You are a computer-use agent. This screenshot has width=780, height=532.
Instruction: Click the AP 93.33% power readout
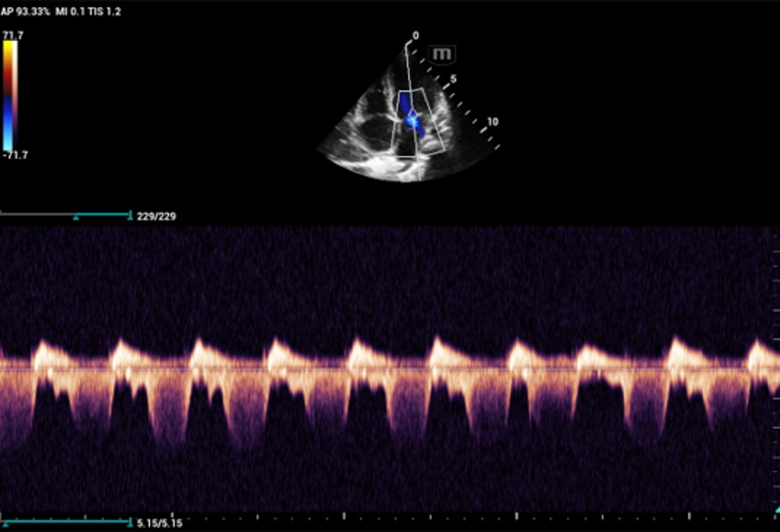pyautogui.click(x=25, y=11)
